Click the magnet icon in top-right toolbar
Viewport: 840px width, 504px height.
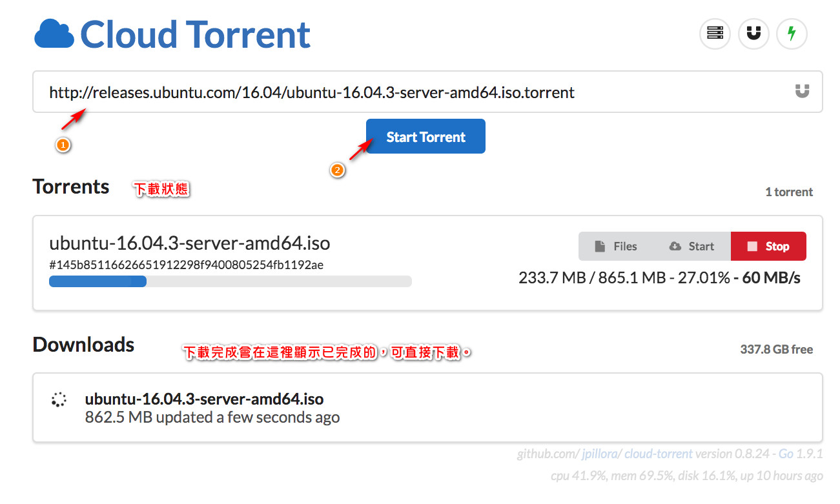(753, 34)
